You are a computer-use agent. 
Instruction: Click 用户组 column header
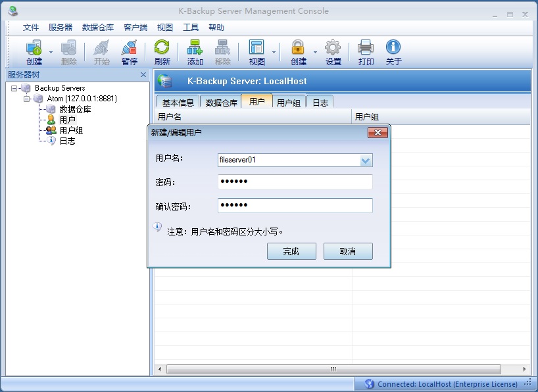(441, 116)
